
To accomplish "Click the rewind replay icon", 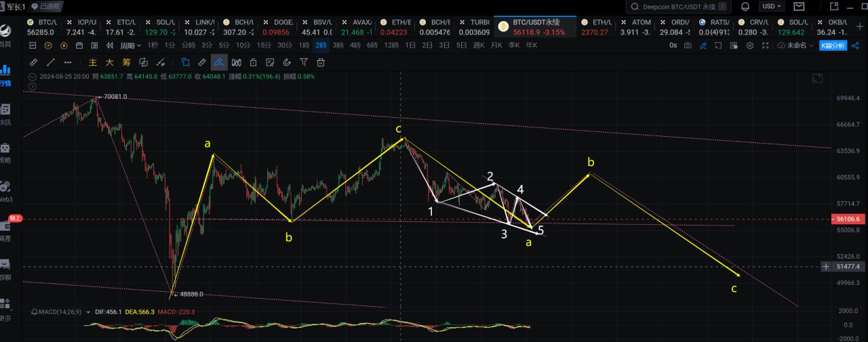I will pyautogui.click(x=109, y=45).
